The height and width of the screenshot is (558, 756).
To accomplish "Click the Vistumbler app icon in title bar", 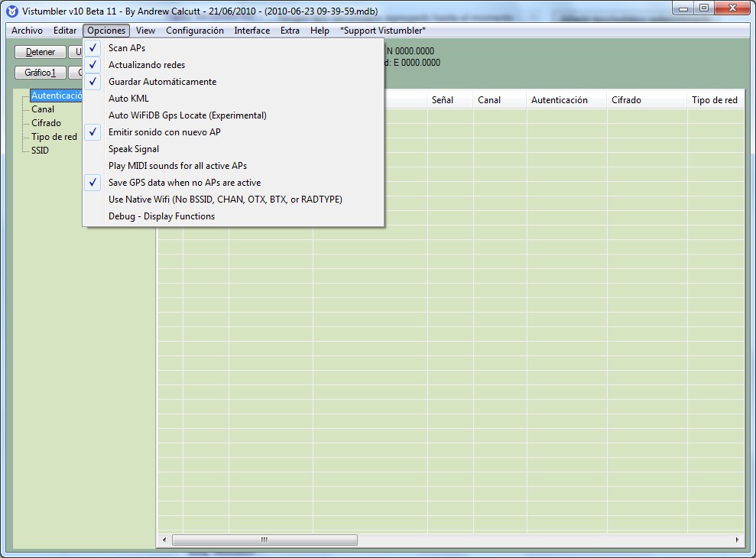I will [11, 11].
